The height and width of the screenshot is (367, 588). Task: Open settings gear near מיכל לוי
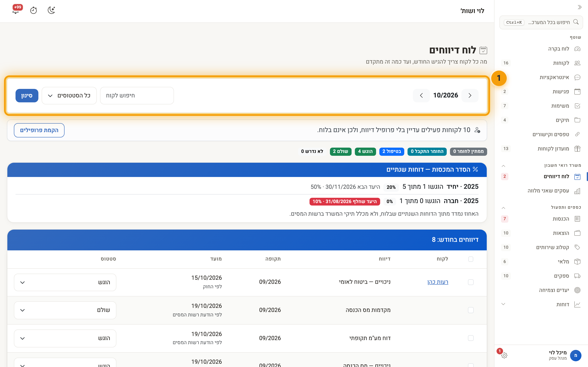[x=504, y=355]
